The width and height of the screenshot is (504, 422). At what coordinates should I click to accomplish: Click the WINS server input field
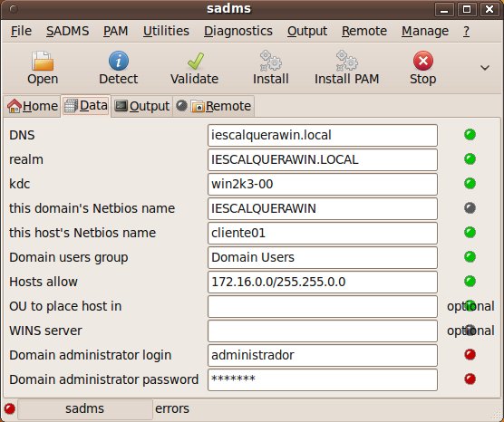(x=323, y=331)
